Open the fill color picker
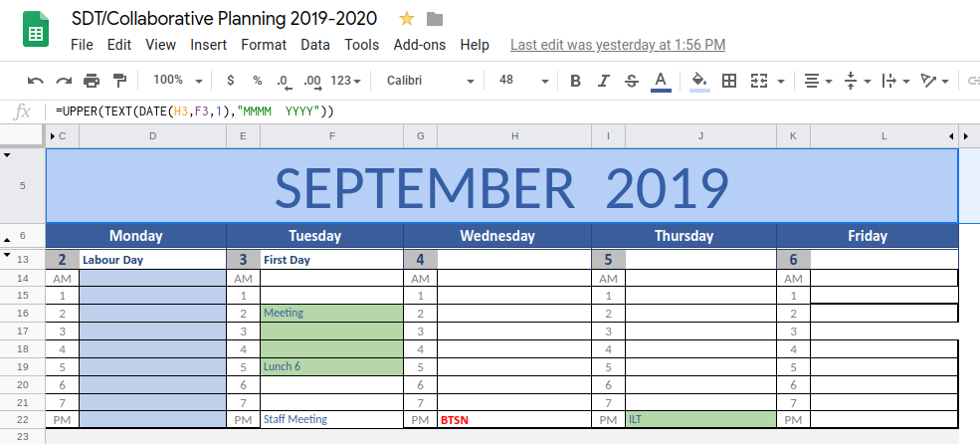Image resolution: width=980 pixels, height=444 pixels. coord(699,81)
